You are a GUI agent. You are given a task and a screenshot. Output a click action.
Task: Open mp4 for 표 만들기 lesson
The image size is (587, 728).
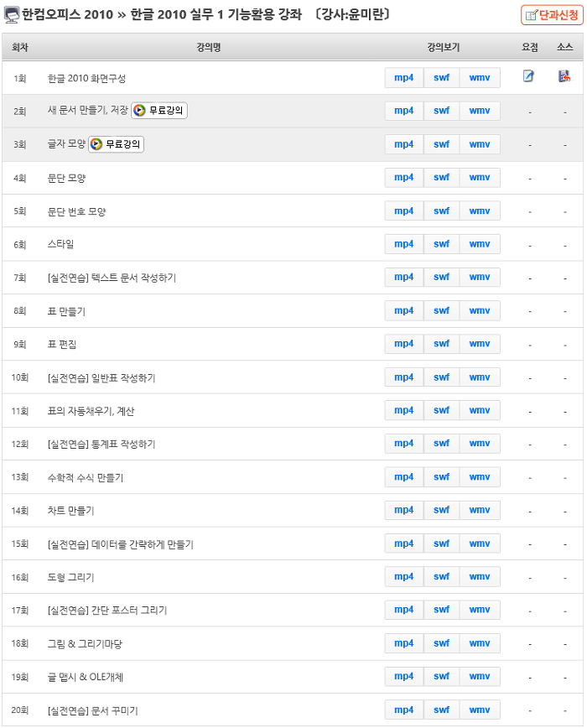tap(403, 310)
